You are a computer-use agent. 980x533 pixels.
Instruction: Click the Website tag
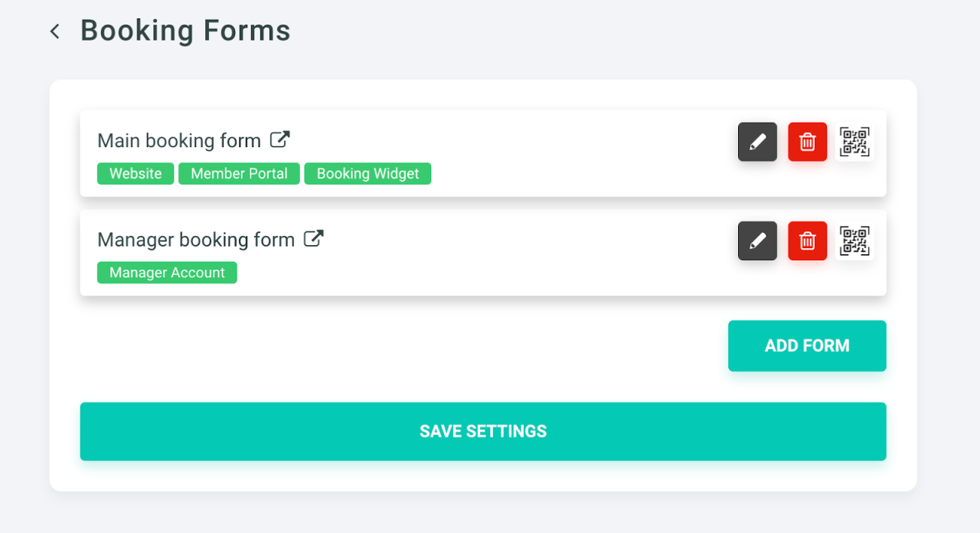click(136, 174)
